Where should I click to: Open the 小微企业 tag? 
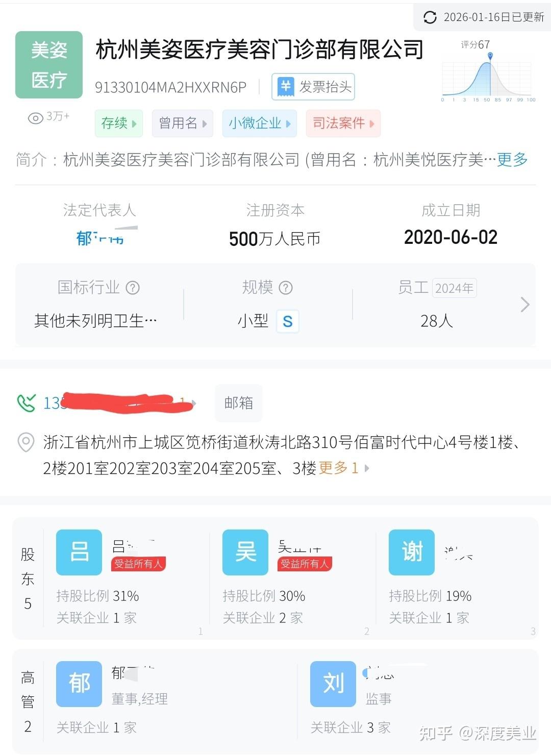click(260, 123)
